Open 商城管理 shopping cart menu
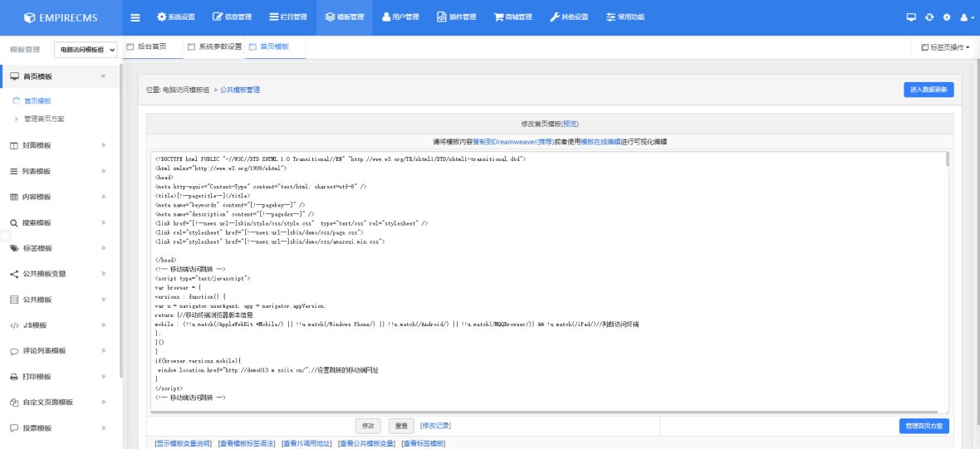This screenshot has height=449, width=980. (512, 17)
